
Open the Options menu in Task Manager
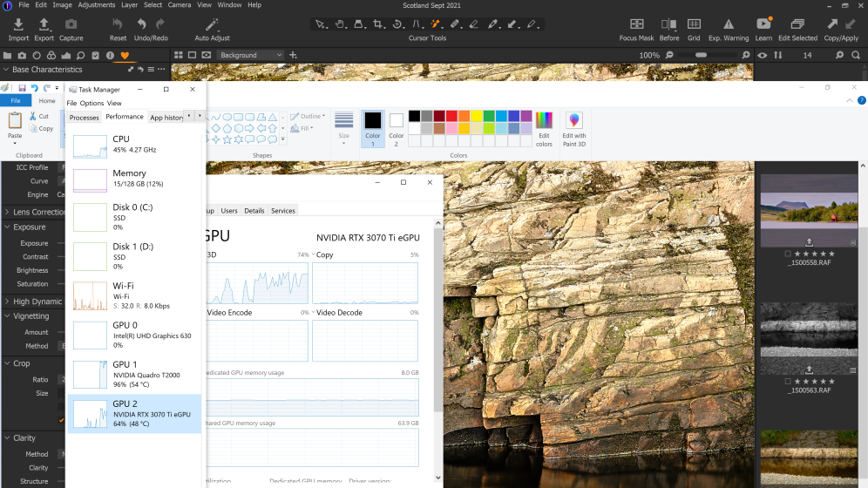click(92, 103)
